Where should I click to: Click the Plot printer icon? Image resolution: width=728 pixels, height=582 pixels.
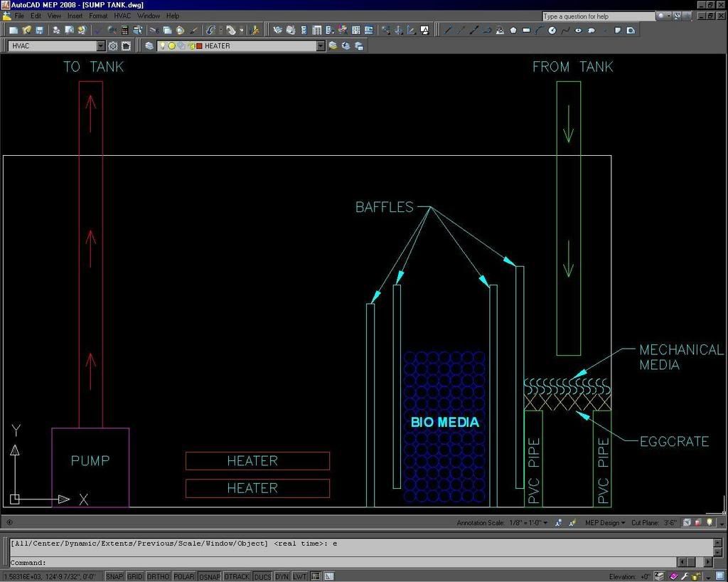tap(56, 30)
